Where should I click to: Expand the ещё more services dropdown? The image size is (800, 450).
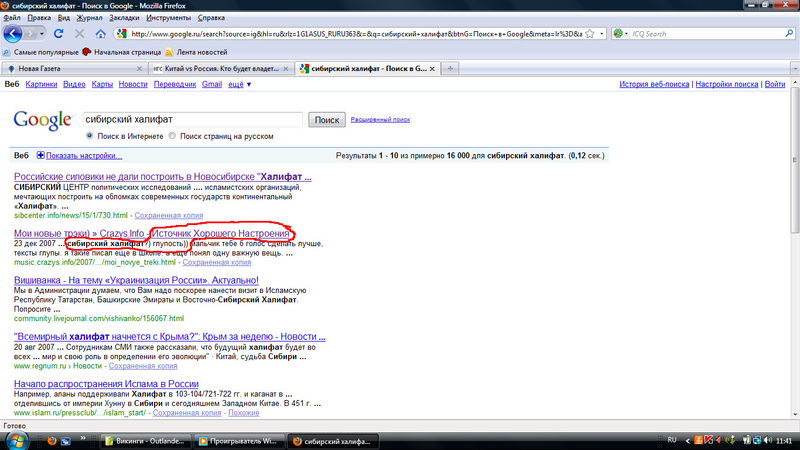click(x=239, y=84)
